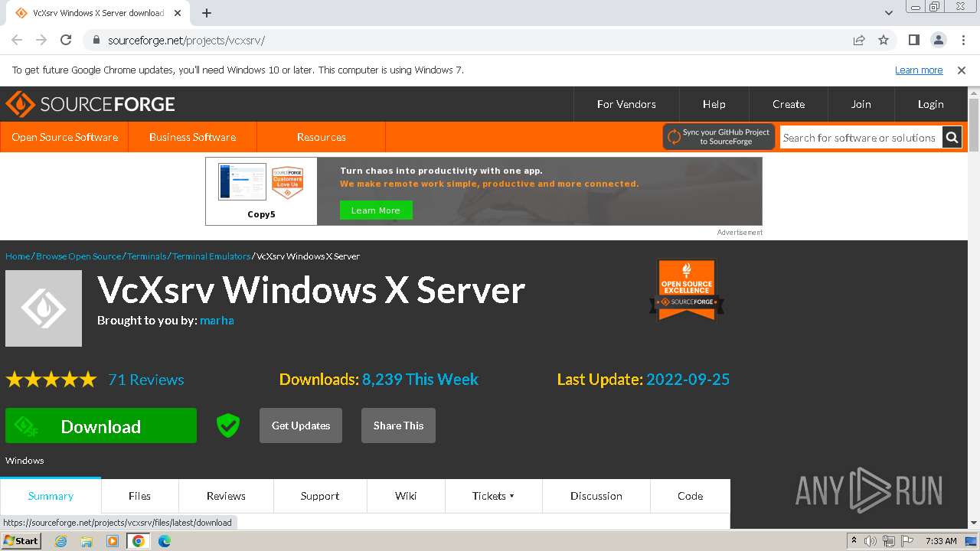Open a new tab with plus icon
Screen dimensions: 980x551
point(207,13)
